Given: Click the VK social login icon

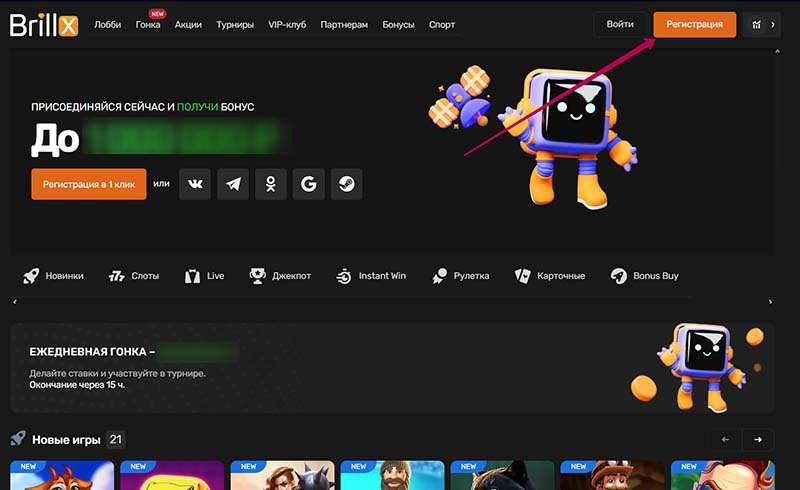Looking at the screenshot, I should pos(195,184).
